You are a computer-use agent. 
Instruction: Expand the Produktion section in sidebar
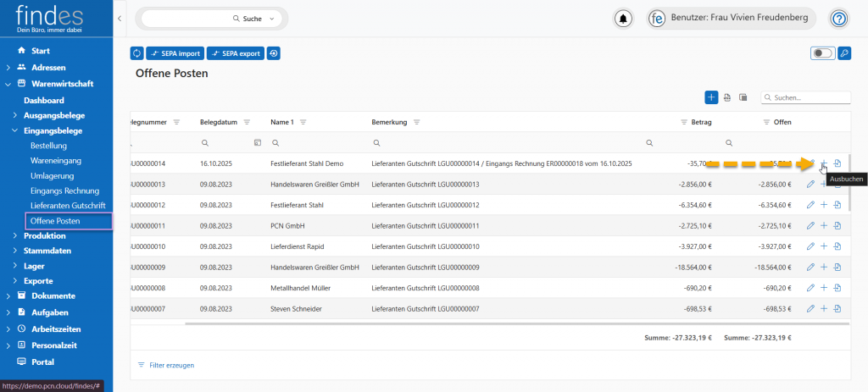[14, 236]
